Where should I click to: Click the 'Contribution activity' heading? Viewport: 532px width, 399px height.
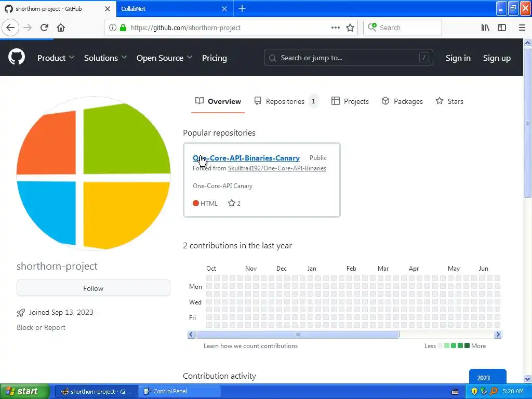pos(220,376)
